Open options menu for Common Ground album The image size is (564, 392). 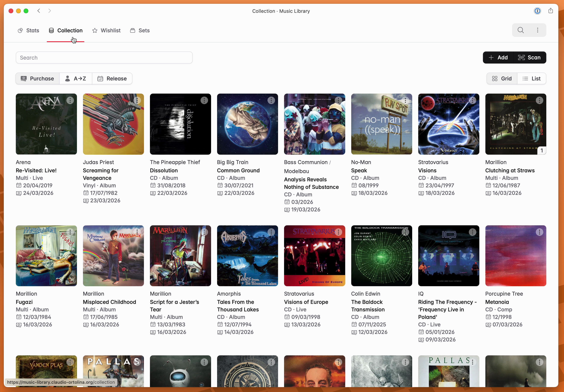pyautogui.click(x=271, y=100)
